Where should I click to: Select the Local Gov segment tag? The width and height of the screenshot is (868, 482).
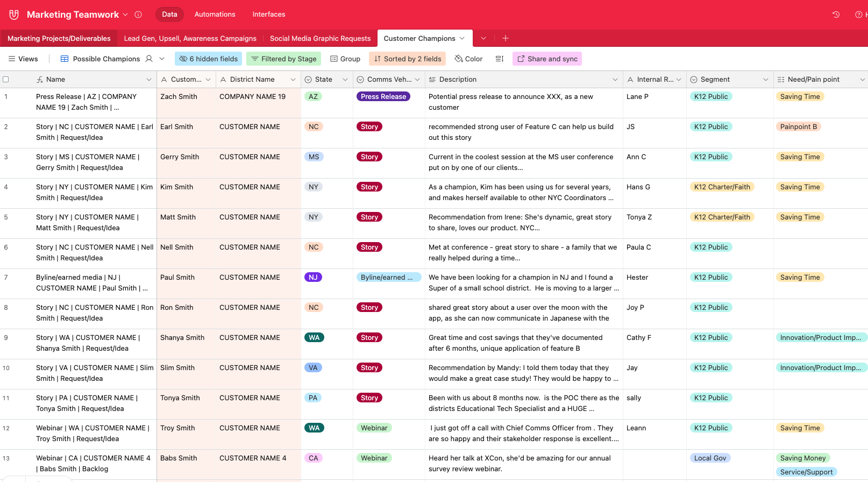pyautogui.click(x=710, y=458)
